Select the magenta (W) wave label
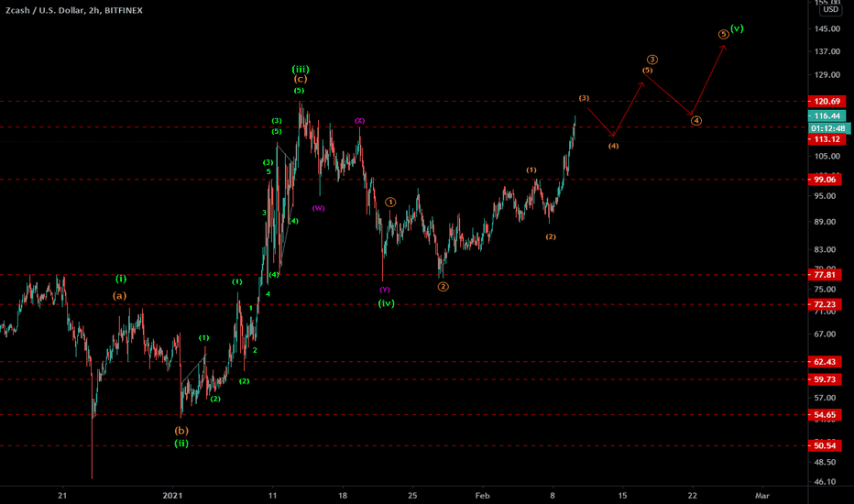Viewport: 854px width, 504px height. click(x=319, y=208)
